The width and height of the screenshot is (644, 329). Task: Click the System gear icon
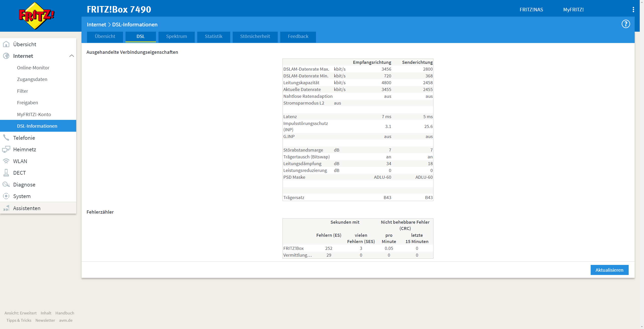click(6, 196)
